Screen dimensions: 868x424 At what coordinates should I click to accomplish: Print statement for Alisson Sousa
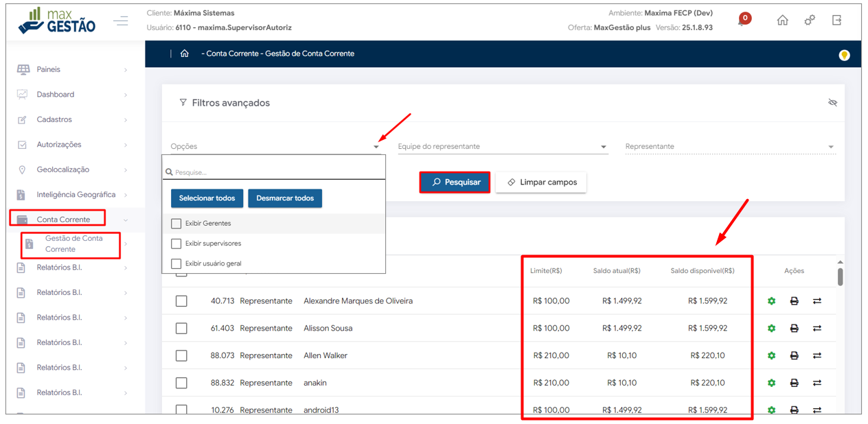794,329
